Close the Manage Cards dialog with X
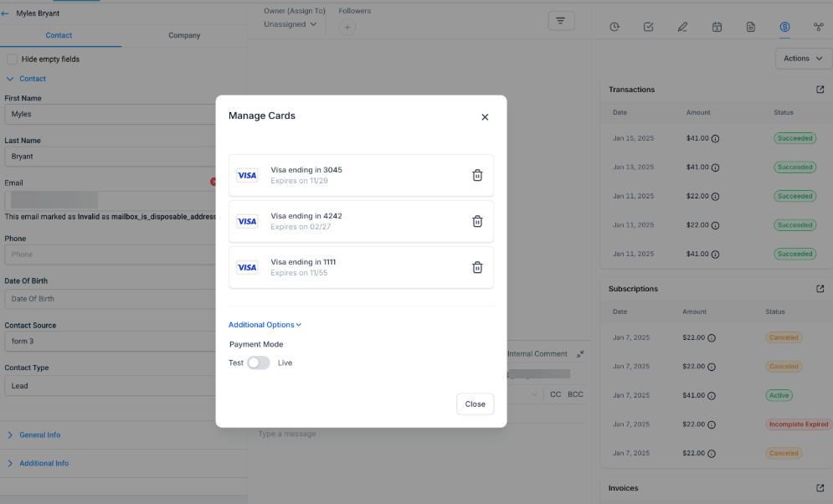 pos(485,117)
